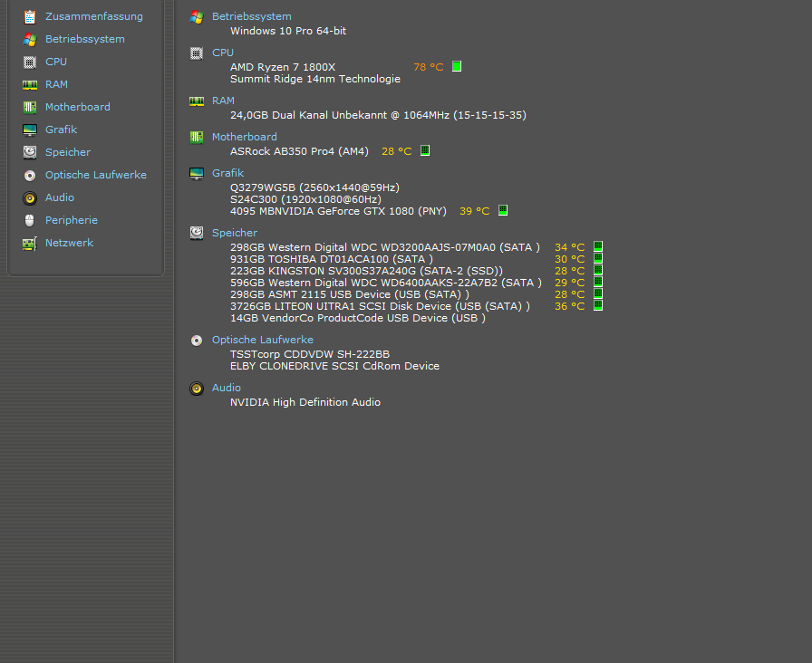Viewport: 812px width, 663px height.
Task: Click the monitor icon beside Grafik heading
Action: (197, 173)
